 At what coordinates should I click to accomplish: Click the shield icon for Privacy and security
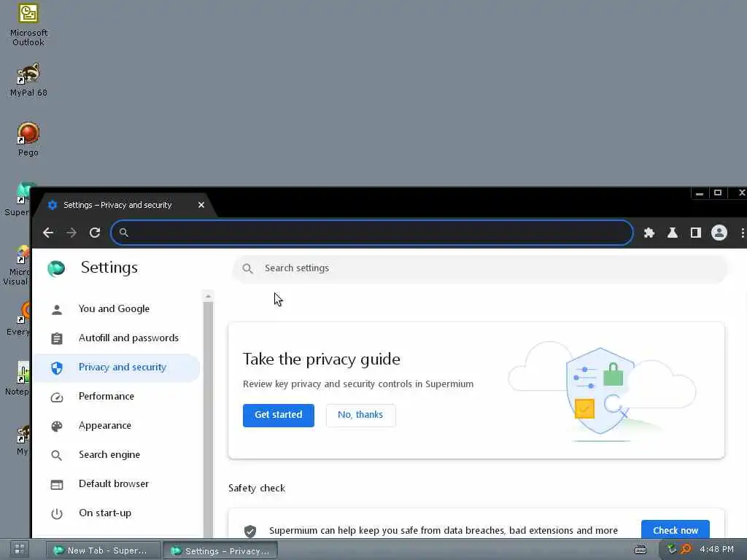click(x=57, y=367)
